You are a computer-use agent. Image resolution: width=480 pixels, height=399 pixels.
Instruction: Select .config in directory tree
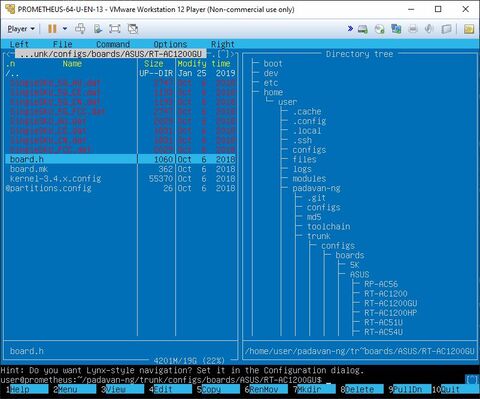point(309,121)
